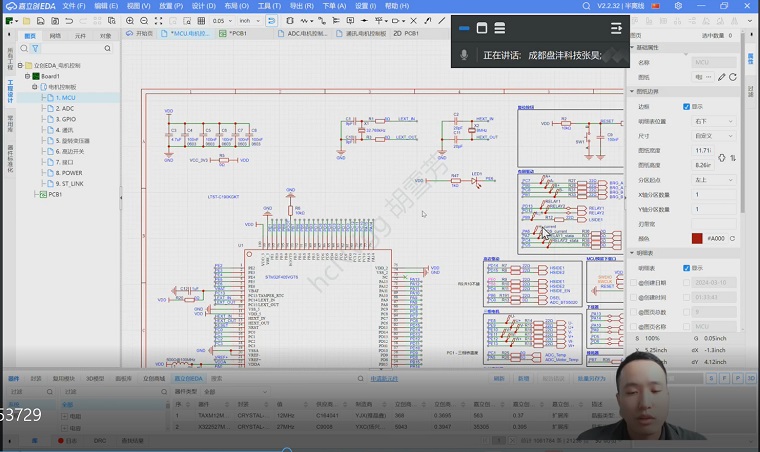760x452 pixels.
Task: Click the search icon in title bar
Action: click(586, 6)
